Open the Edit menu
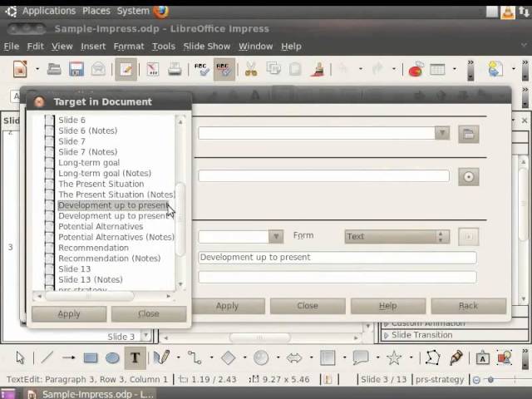 (x=35, y=47)
